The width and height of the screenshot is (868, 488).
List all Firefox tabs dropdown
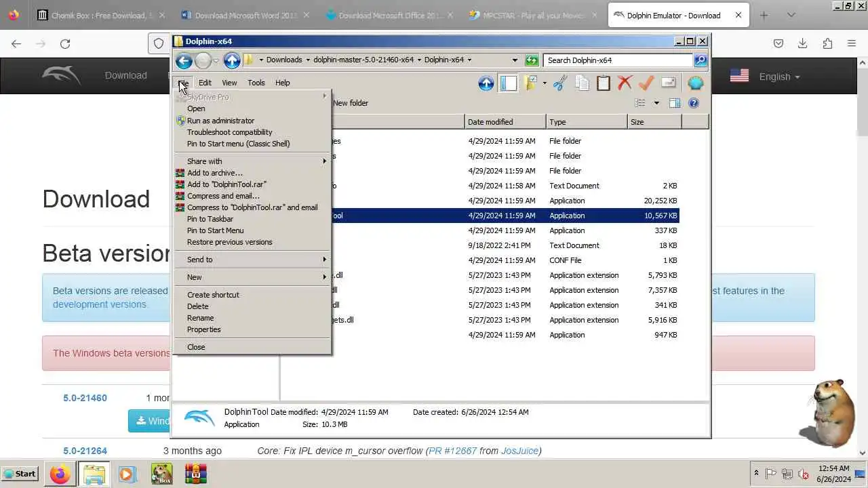(791, 15)
